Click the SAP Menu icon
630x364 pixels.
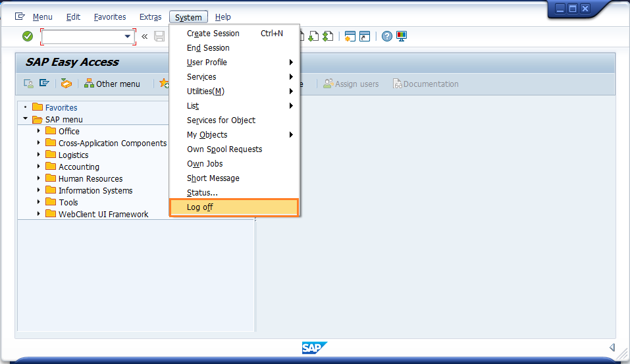(44, 83)
